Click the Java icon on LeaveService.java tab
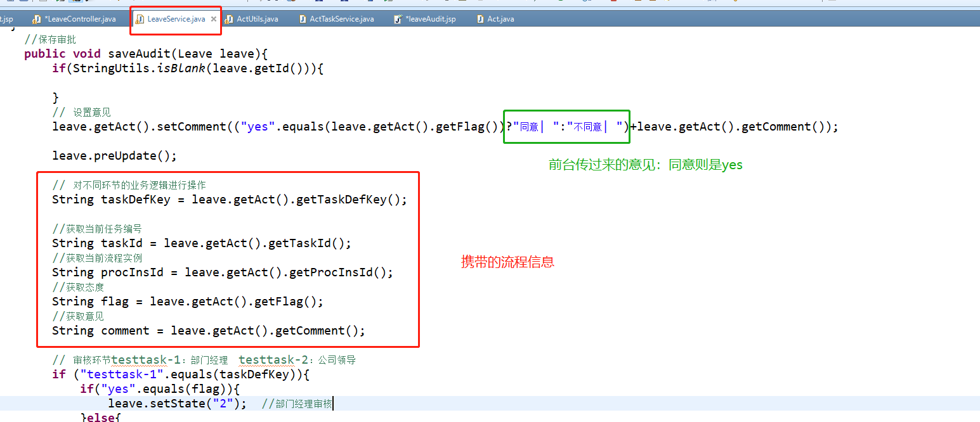This screenshot has height=422, width=980. [139, 18]
